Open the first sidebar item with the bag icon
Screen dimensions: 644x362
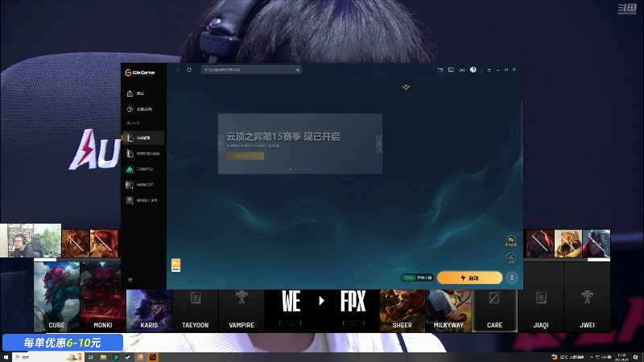[x=143, y=93]
